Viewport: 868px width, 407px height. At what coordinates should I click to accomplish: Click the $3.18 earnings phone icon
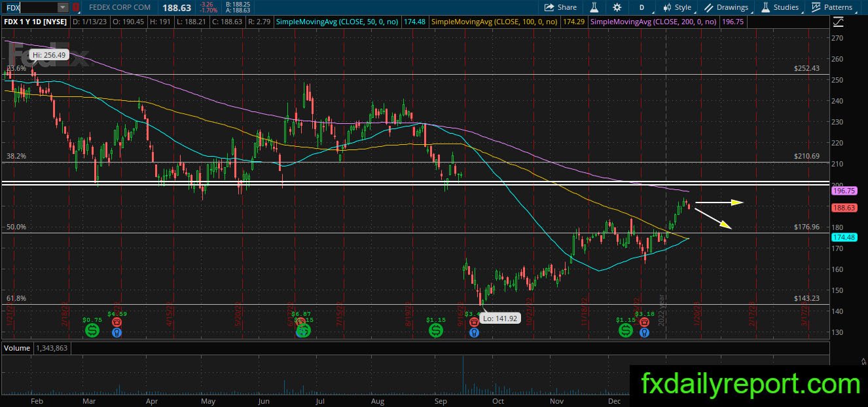click(645, 322)
